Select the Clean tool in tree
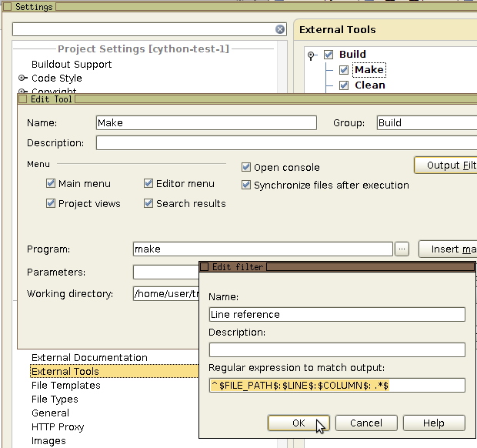477x448 pixels. [x=370, y=85]
